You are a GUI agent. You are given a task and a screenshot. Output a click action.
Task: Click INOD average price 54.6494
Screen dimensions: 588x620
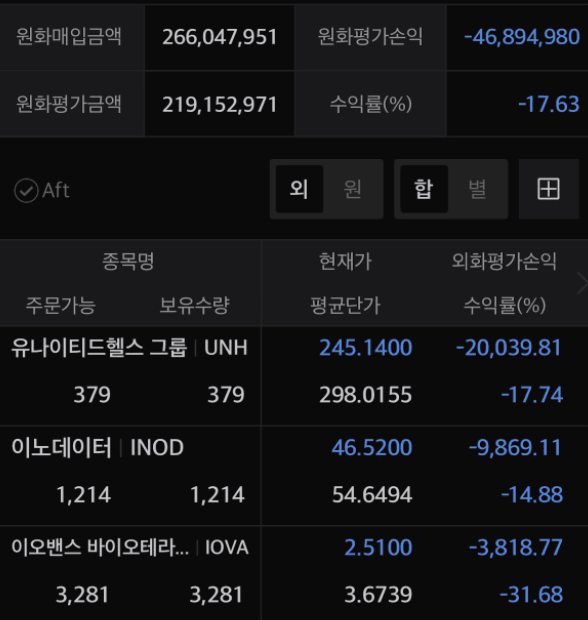coord(372,495)
